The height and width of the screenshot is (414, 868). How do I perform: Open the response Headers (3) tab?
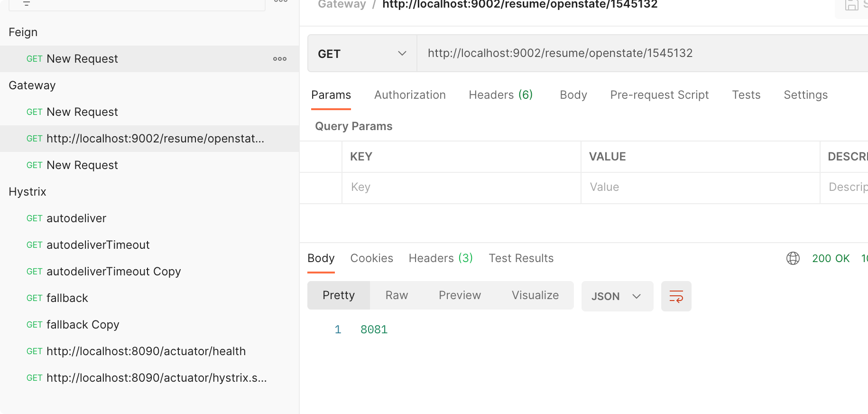point(441,258)
